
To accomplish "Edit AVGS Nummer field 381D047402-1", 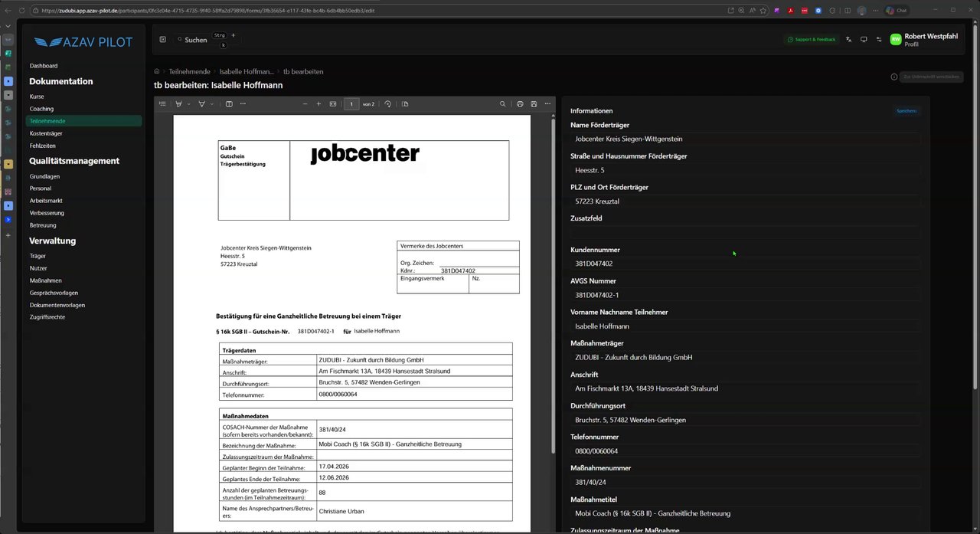I will click(x=745, y=295).
